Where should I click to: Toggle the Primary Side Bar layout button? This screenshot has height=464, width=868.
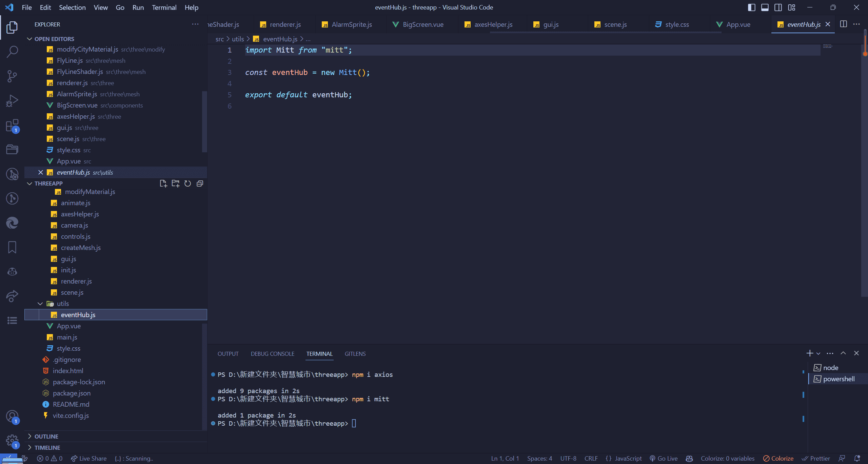click(x=751, y=7)
